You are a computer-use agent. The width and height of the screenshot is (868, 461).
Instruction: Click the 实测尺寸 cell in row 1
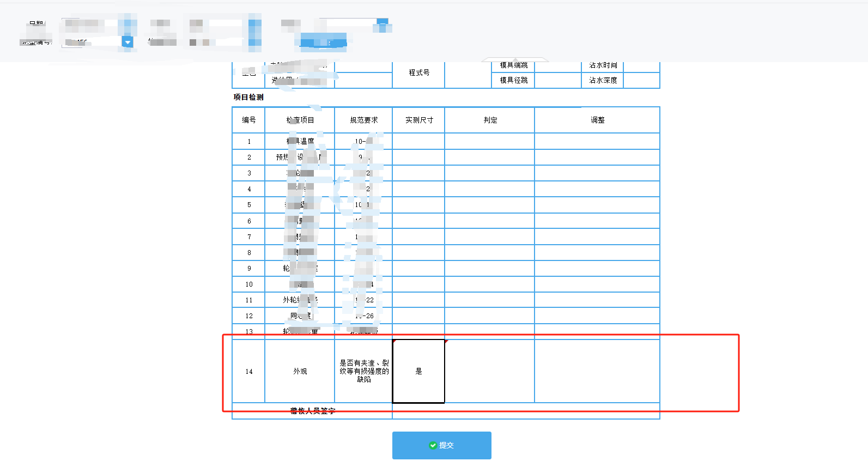pyautogui.click(x=418, y=141)
